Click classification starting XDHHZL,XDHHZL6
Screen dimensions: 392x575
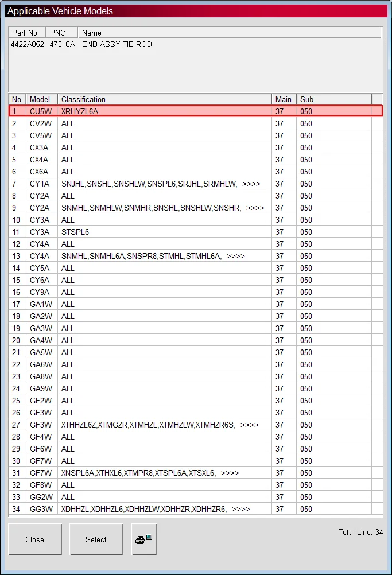[156, 510]
